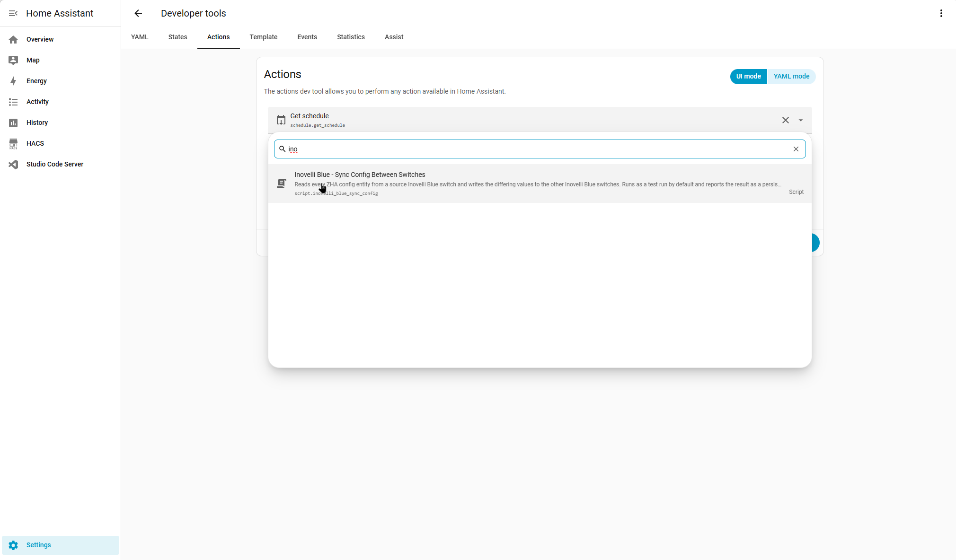Click the Developer tools heading
Screen dimensions: 956x560
[x=193, y=13]
